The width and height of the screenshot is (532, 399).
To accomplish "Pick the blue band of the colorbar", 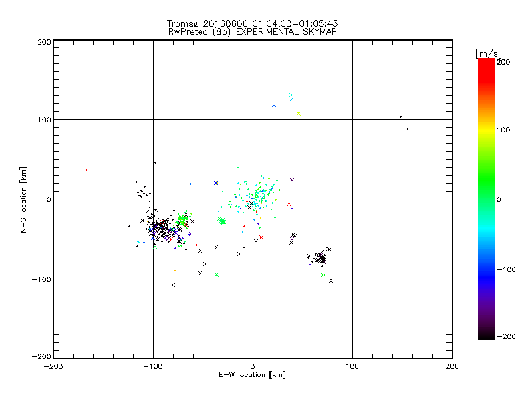I will click(487, 275).
